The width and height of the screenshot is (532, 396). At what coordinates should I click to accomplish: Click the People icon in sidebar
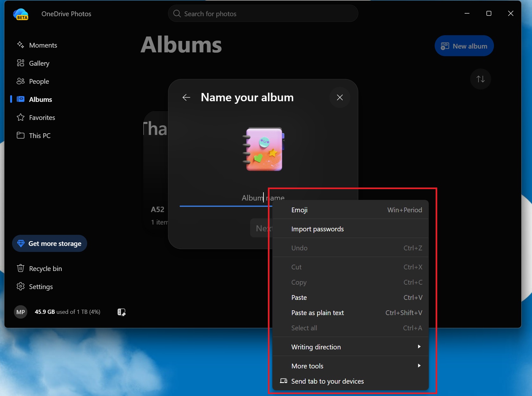pyautogui.click(x=21, y=81)
